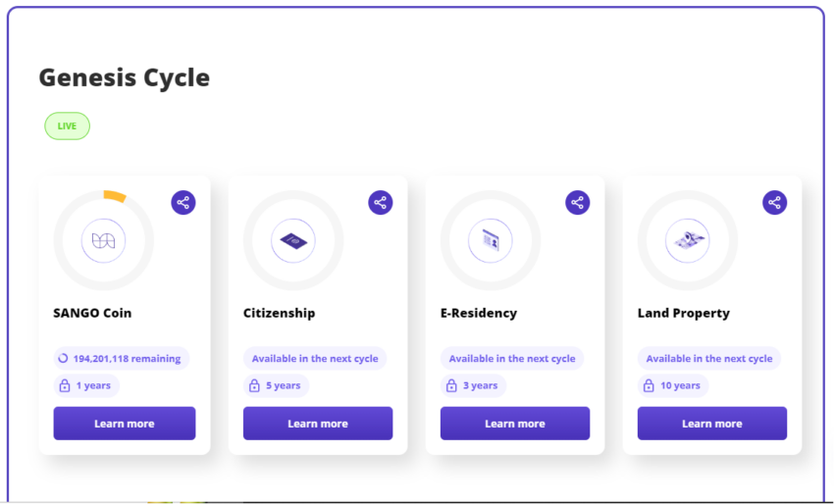Click the SANGO Coin logo icon
Screen dimensions: 834x504
click(104, 241)
